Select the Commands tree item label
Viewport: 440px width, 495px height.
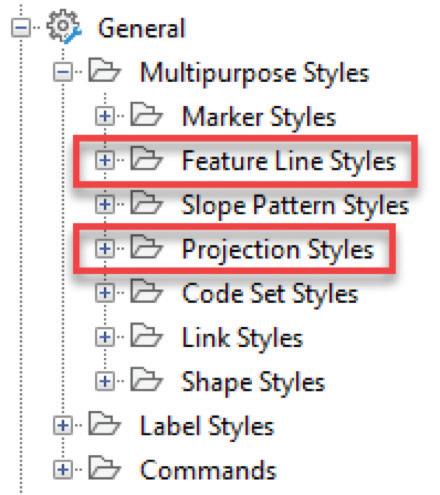point(208,470)
